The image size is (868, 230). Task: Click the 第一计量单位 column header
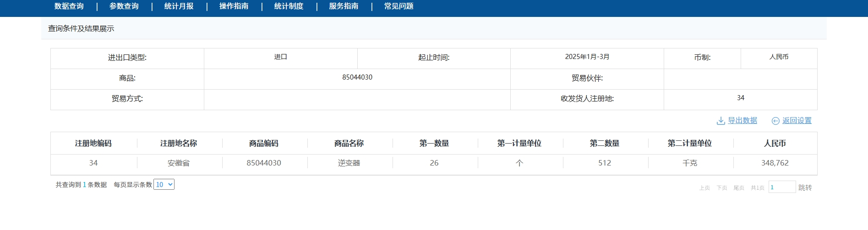pyautogui.click(x=519, y=143)
